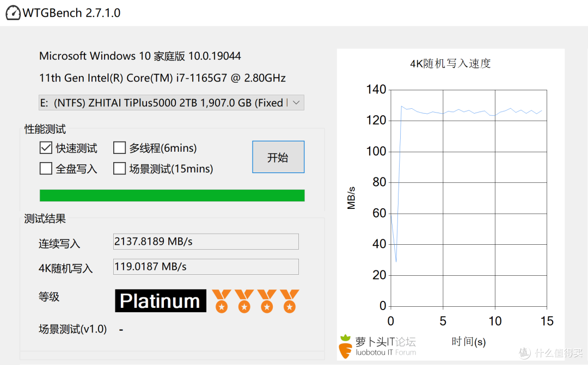Click the last orange medal icon
The height and width of the screenshot is (365, 588).
point(290,301)
